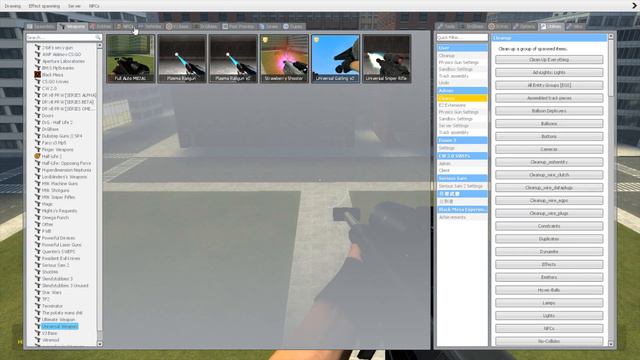Select the Strawberry Shooter thumbnail
Image resolution: width=640 pixels, height=360 pixels.
click(x=284, y=59)
